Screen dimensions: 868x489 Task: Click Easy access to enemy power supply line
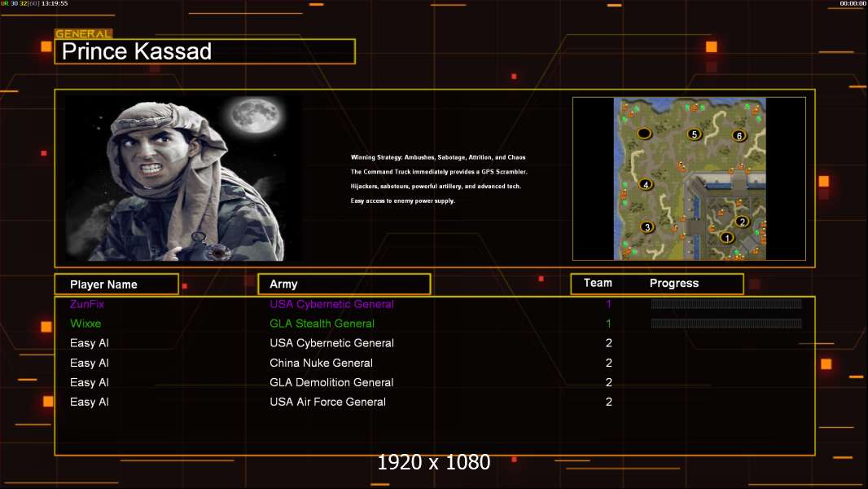point(402,200)
